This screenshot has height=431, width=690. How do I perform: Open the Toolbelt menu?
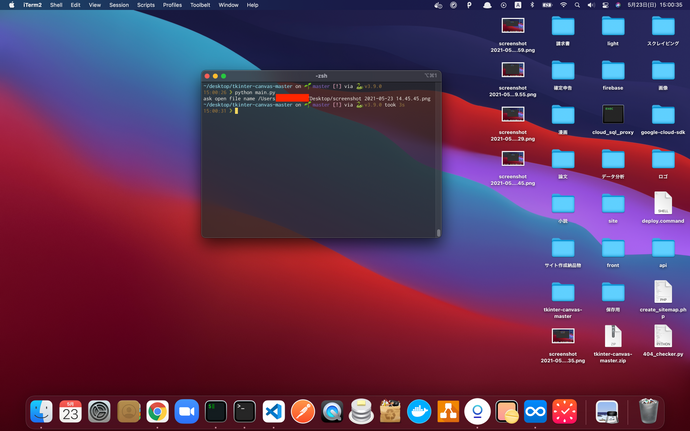pos(202,5)
